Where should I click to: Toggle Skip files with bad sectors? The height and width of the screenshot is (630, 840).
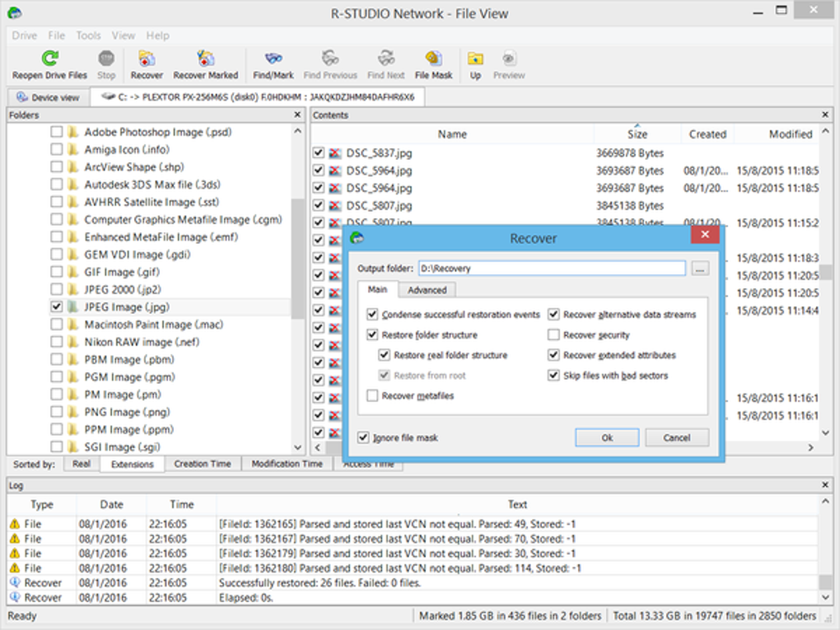[x=553, y=376]
